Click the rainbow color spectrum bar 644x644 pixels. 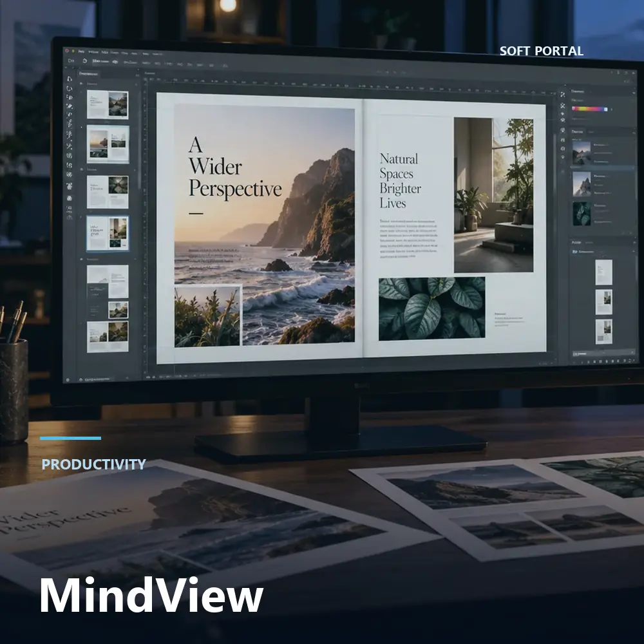pyautogui.click(x=590, y=109)
